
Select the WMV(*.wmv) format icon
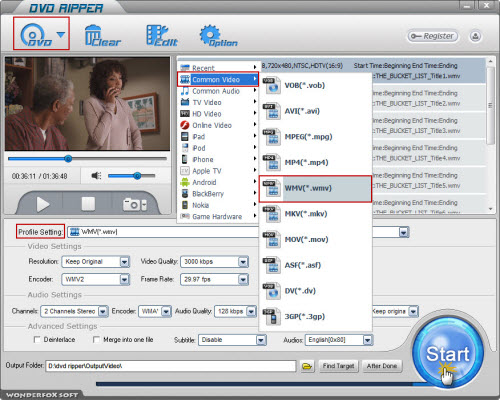pos(272,188)
